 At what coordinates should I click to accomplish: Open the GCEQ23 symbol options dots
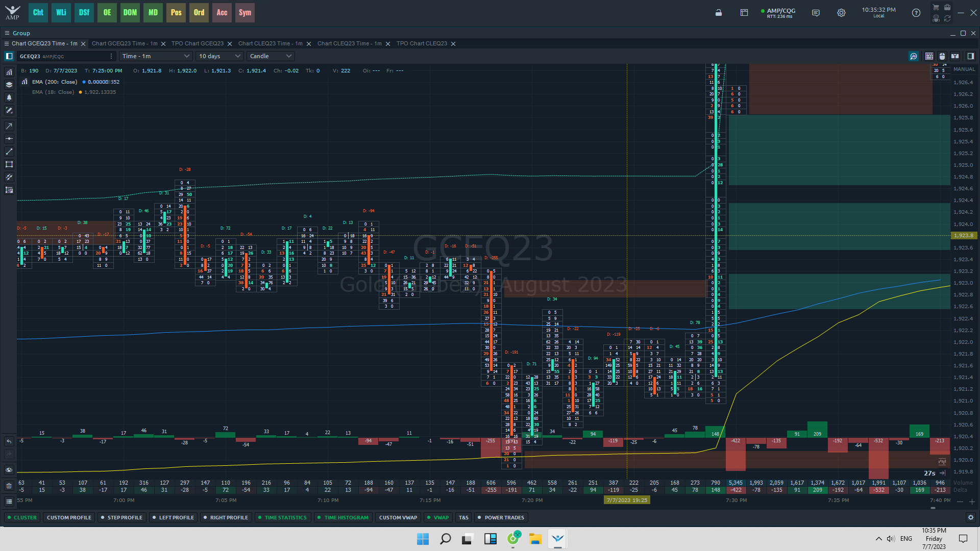[111, 56]
